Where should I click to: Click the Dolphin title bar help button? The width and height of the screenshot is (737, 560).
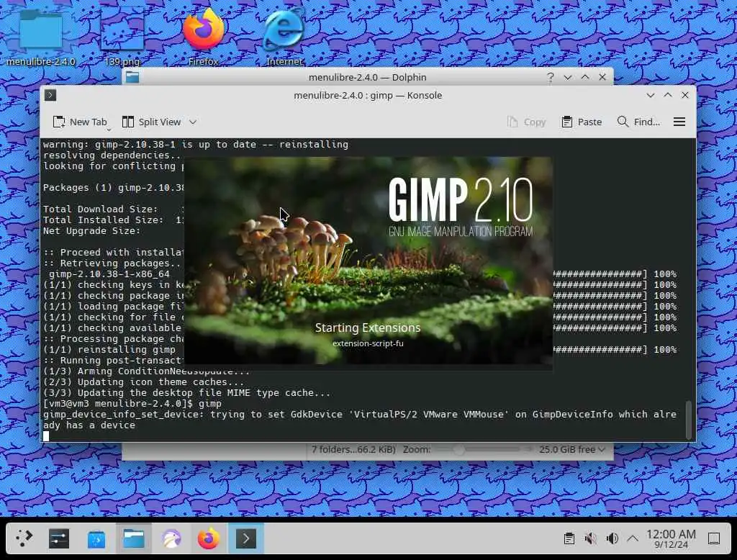point(550,77)
